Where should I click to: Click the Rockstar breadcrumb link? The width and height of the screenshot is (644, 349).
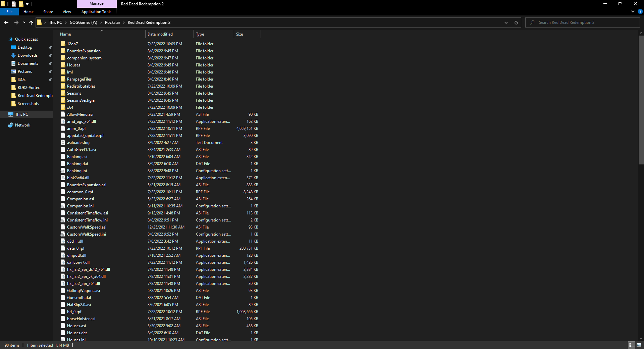coord(113,22)
